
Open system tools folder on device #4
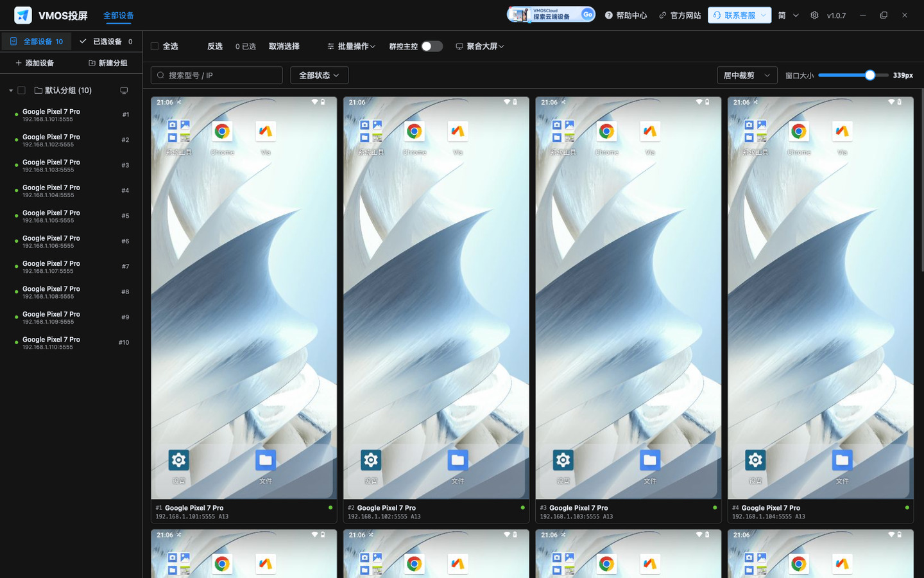tap(755, 132)
